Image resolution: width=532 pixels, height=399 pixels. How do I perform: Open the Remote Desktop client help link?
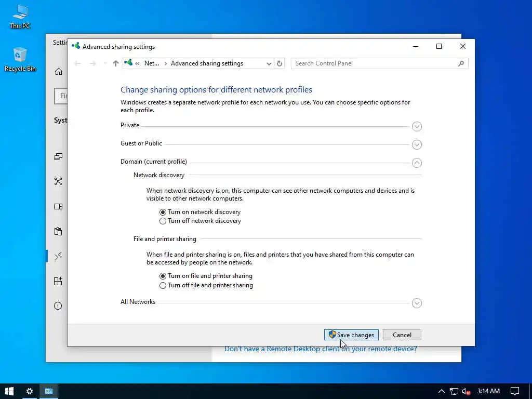[x=321, y=349]
